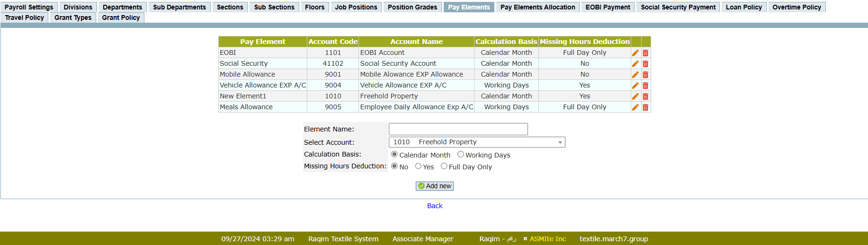This screenshot has width=868, height=245.
Task: Delete the Mobile Allowance row
Action: 645,75
